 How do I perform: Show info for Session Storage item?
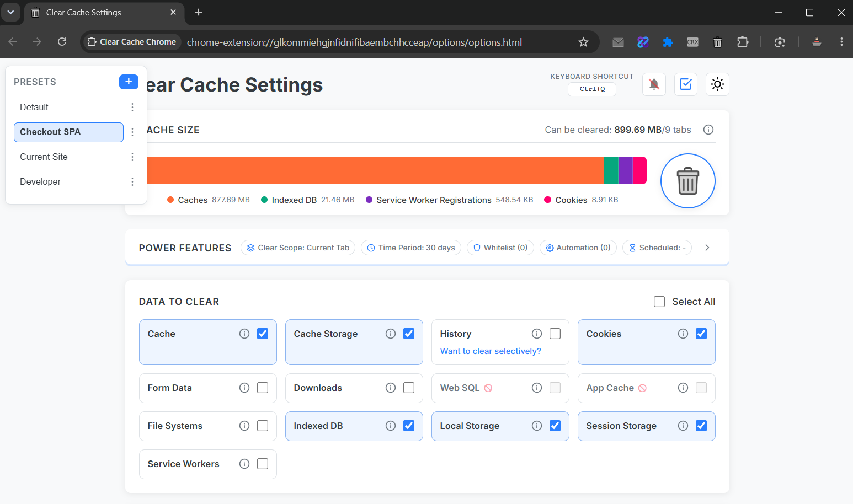tap(683, 426)
